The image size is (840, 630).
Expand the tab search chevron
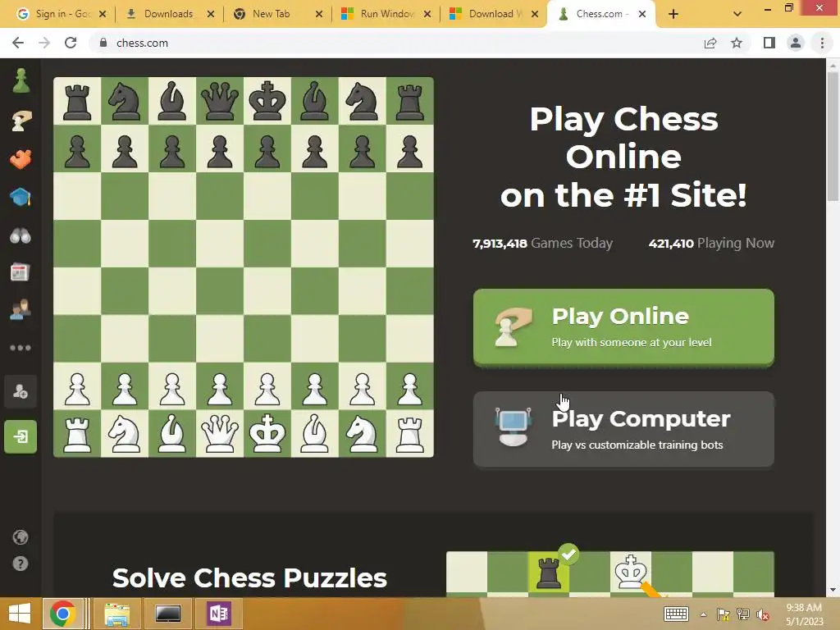click(x=737, y=14)
